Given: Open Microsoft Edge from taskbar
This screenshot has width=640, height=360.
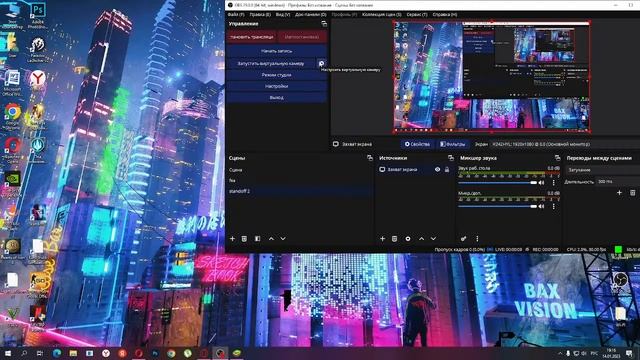Looking at the screenshot, I should (57, 353).
